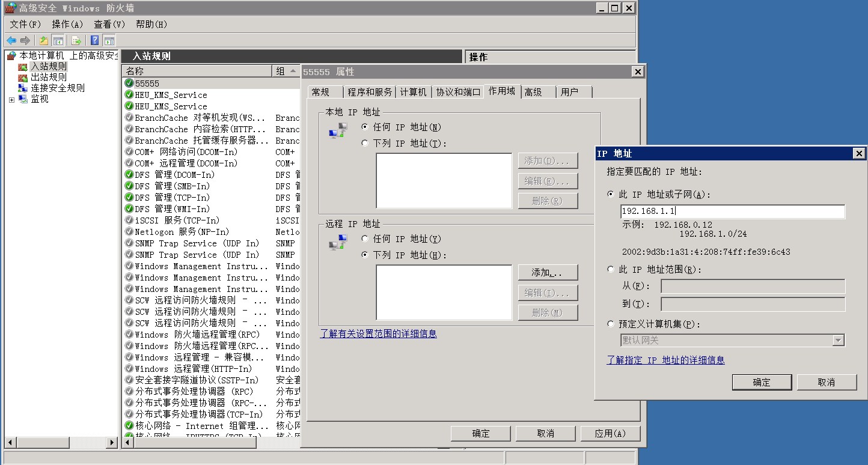
Task: Select rule Windows 防火墙远程管理(RPC) row
Action: 212,335
